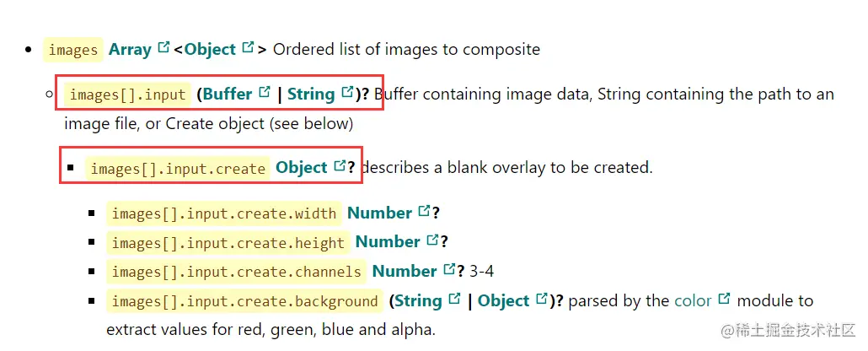Click external-link icon beside String in images[].input
Image resolution: width=868 pixels, height=351 pixels.
(x=347, y=91)
